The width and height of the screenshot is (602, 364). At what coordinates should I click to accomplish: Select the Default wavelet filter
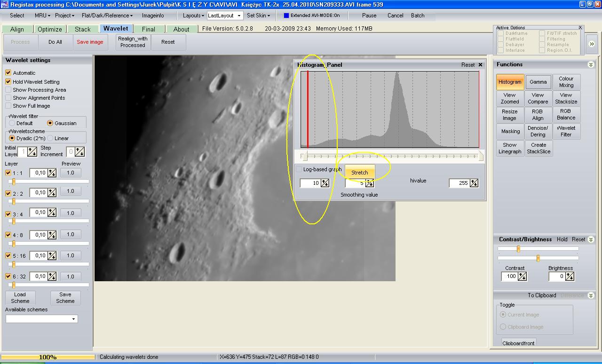(x=12, y=123)
